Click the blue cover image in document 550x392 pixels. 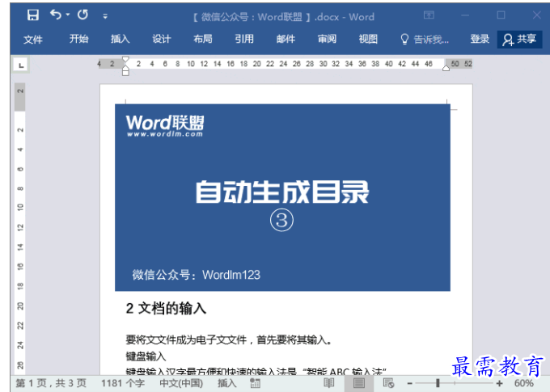[282, 197]
